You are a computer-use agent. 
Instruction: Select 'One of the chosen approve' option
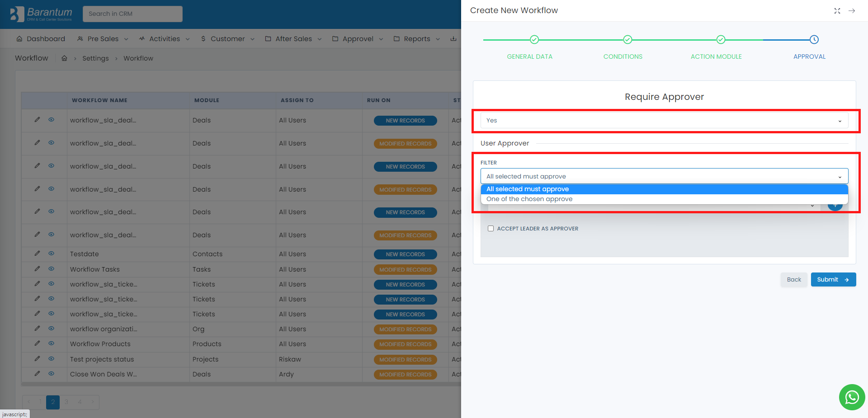click(529, 199)
